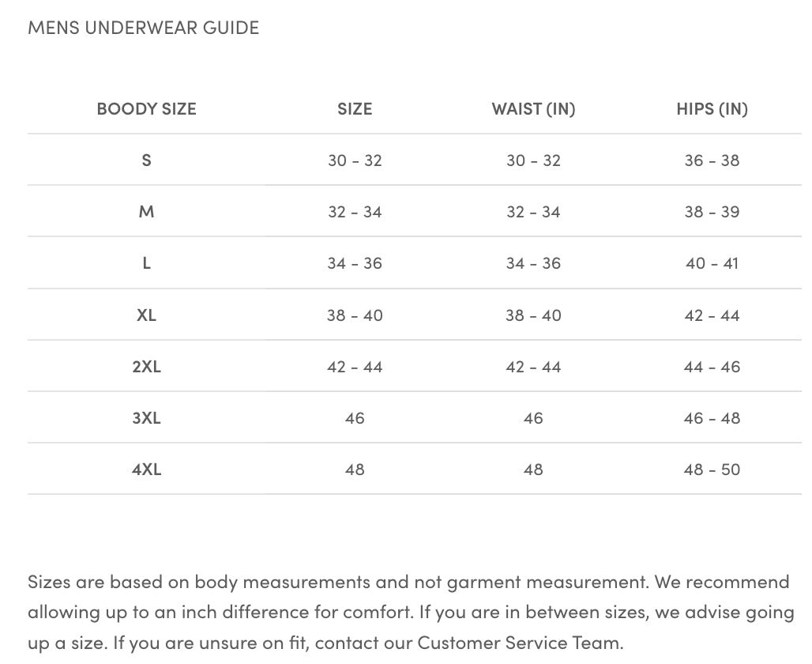Image resolution: width=812 pixels, height=664 pixels.
Task: Click the MENS UNDERWEAR GUIDE heading
Action: pyautogui.click(x=144, y=28)
